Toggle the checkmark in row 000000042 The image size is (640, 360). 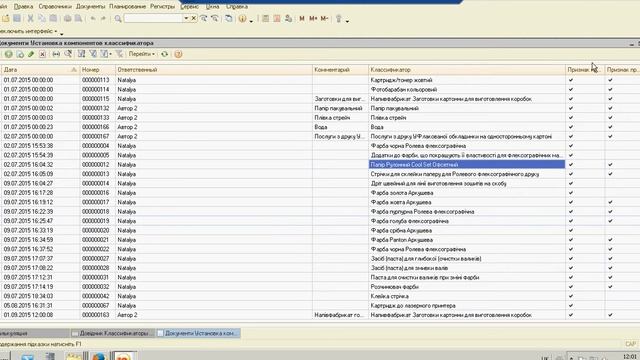click(571, 296)
